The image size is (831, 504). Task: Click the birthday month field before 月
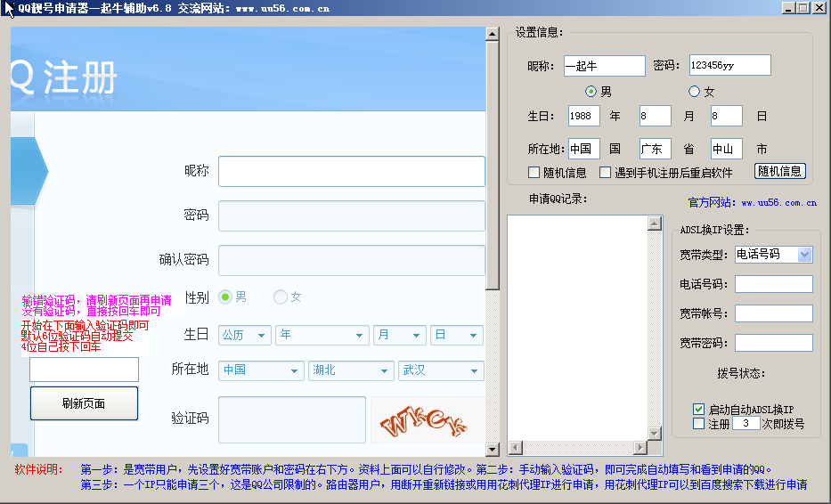point(655,116)
